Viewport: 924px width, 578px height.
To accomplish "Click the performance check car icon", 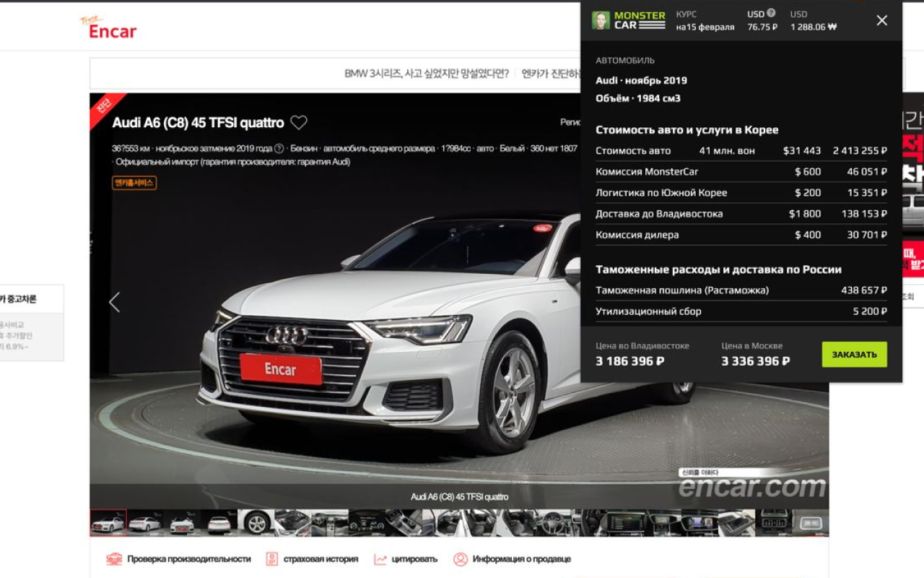I will click(114, 558).
